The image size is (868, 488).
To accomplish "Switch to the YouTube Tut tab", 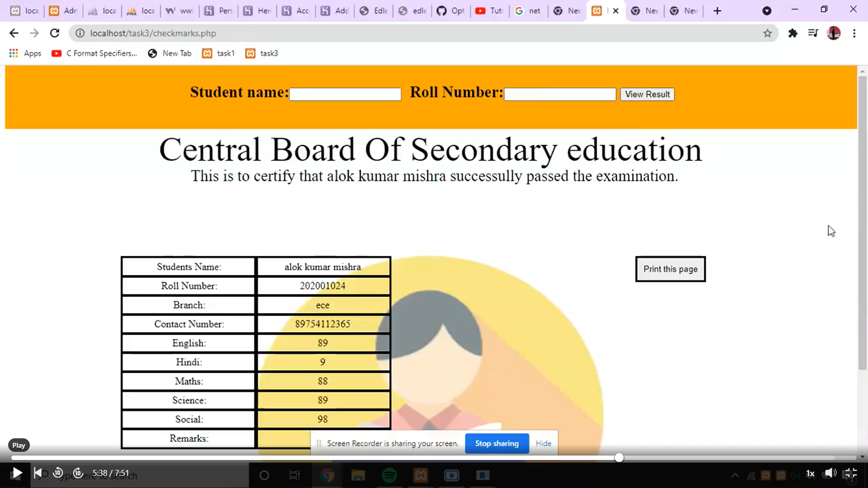I will [490, 10].
